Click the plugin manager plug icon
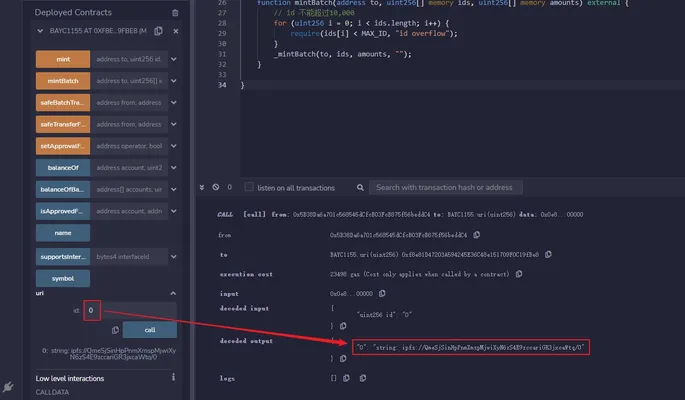Image resolution: width=685 pixels, height=400 pixels. 8,386
